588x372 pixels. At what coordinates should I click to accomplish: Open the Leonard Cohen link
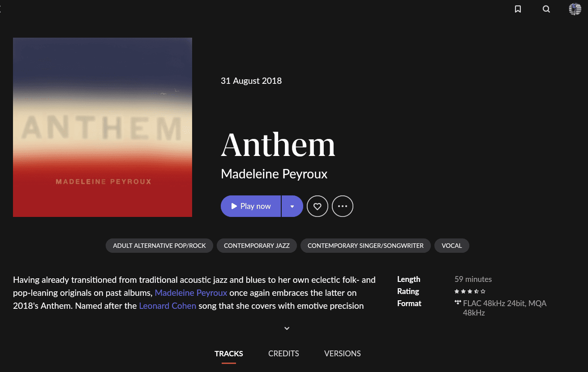[x=167, y=306]
